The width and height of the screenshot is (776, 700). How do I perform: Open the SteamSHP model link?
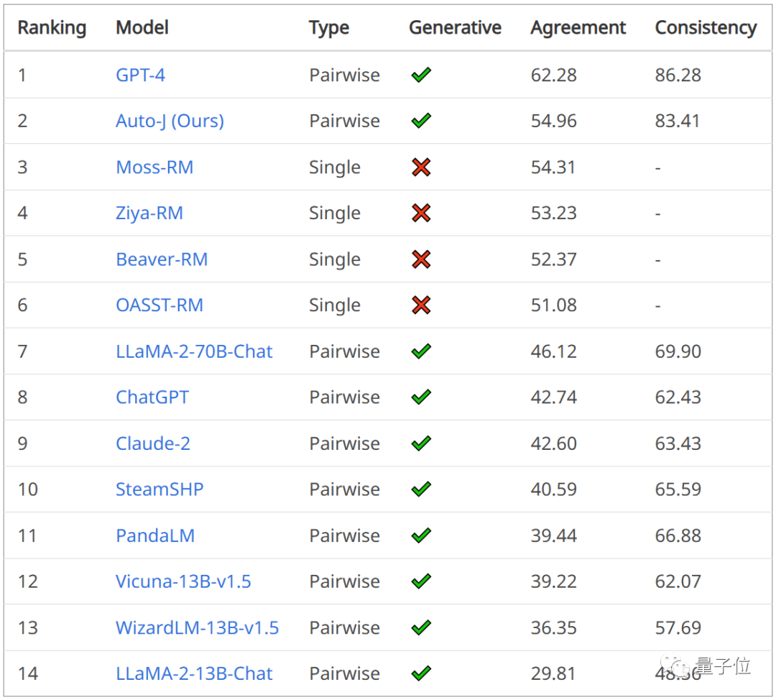160,489
